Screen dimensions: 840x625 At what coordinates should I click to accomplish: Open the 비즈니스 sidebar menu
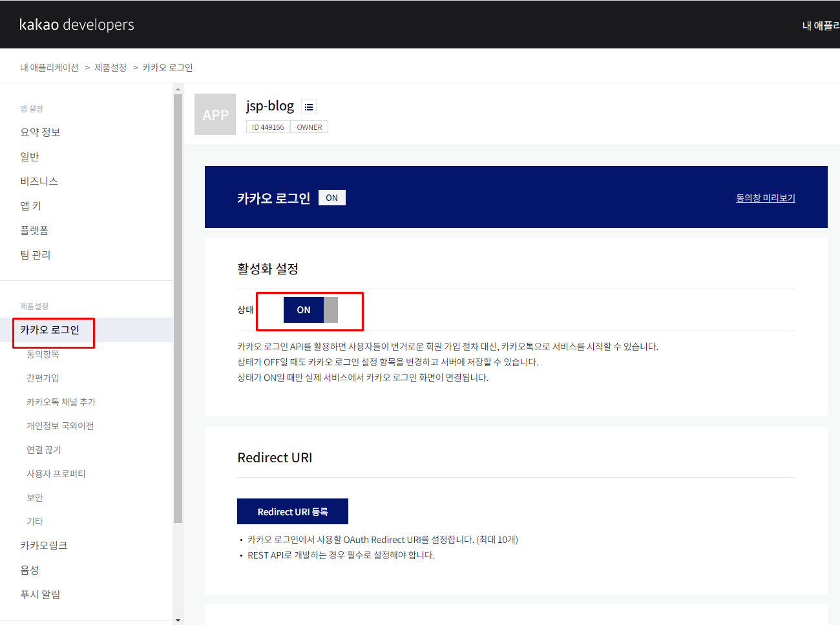39,181
